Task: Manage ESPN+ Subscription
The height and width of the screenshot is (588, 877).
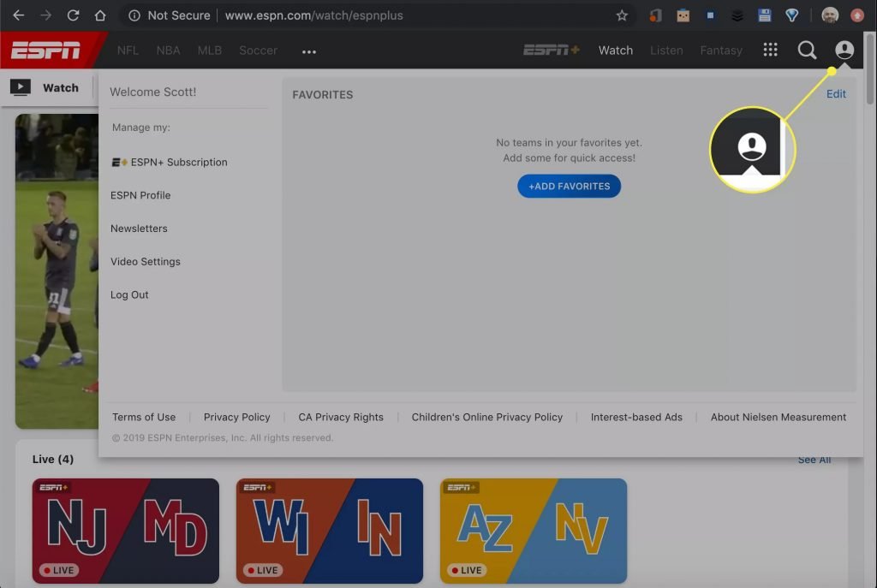Action: [170, 162]
